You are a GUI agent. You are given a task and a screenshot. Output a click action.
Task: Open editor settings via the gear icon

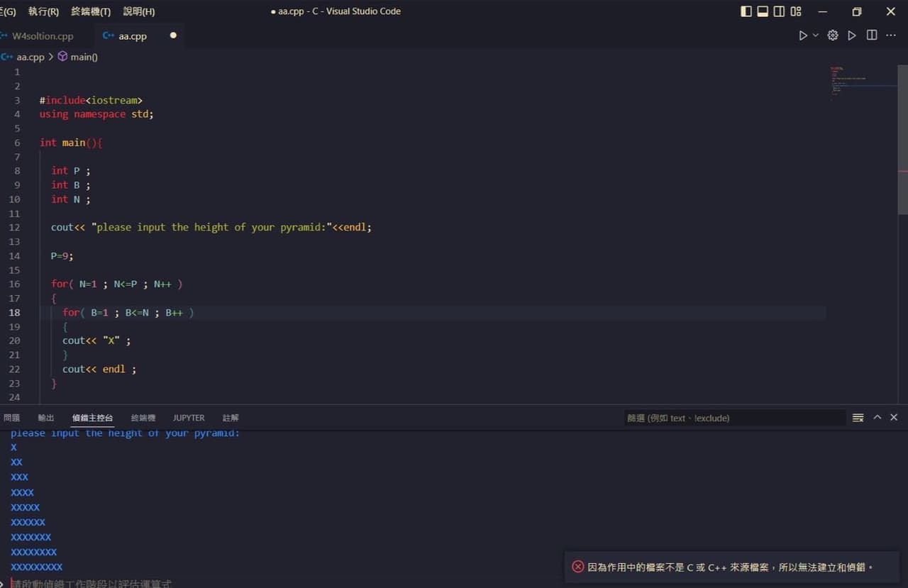click(x=833, y=35)
